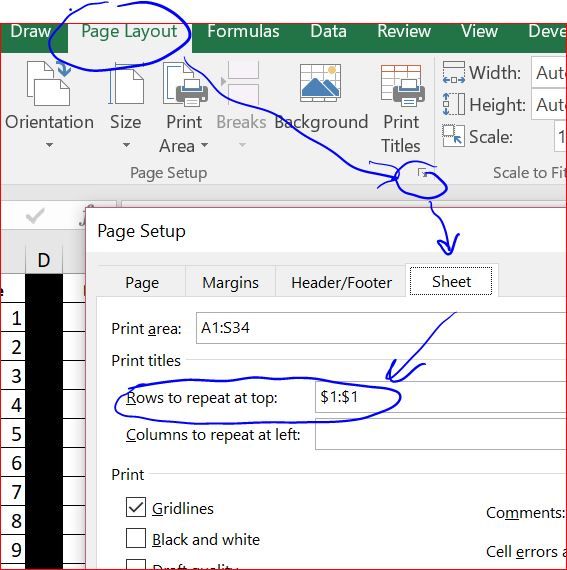The height and width of the screenshot is (570, 567).
Task: Open the Width dropdown set to Auto
Action: pyautogui.click(x=549, y=72)
